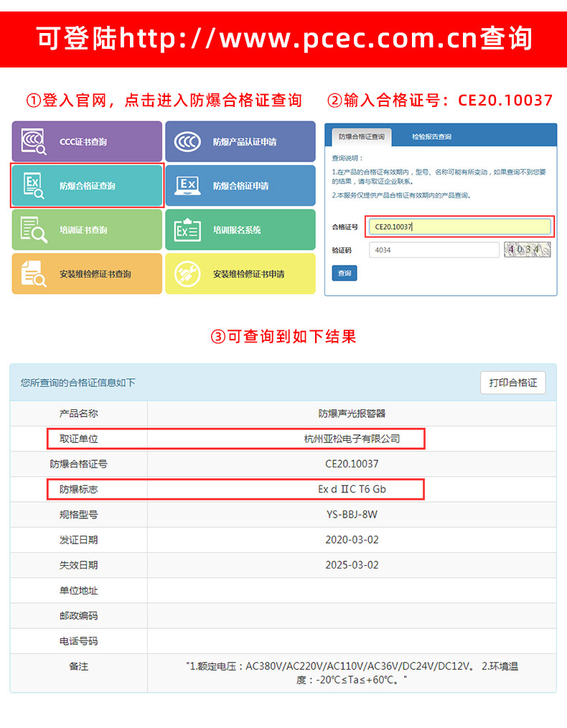Refresh the 4034 captcha image
The height and width of the screenshot is (728, 567).
coord(527,250)
